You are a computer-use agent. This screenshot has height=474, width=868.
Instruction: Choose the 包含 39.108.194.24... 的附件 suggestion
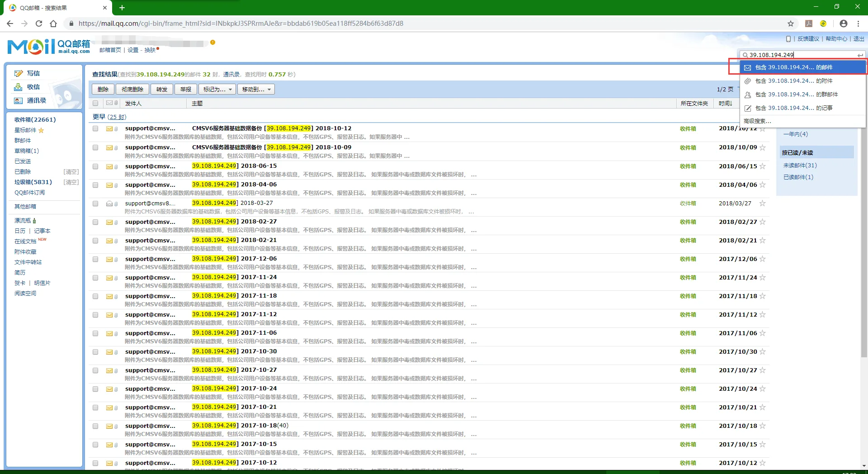tap(802, 81)
